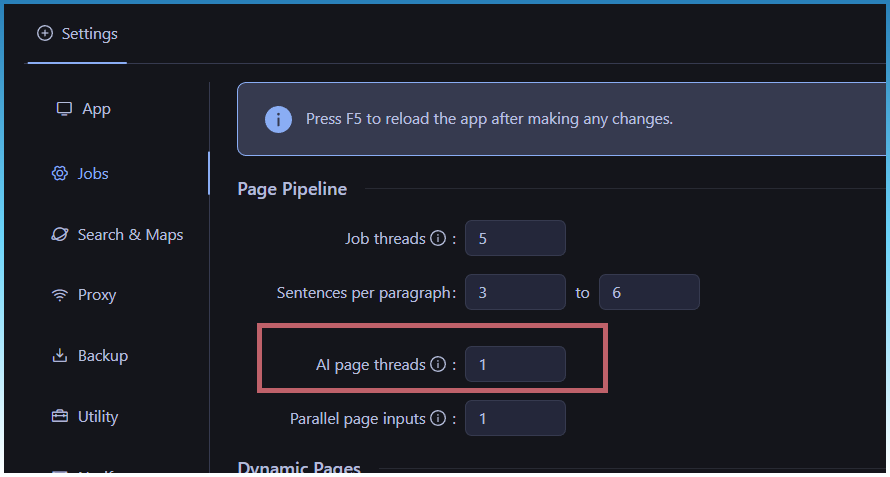Click the download icon beside Backup
The height and width of the screenshot is (477, 890).
[x=60, y=356]
